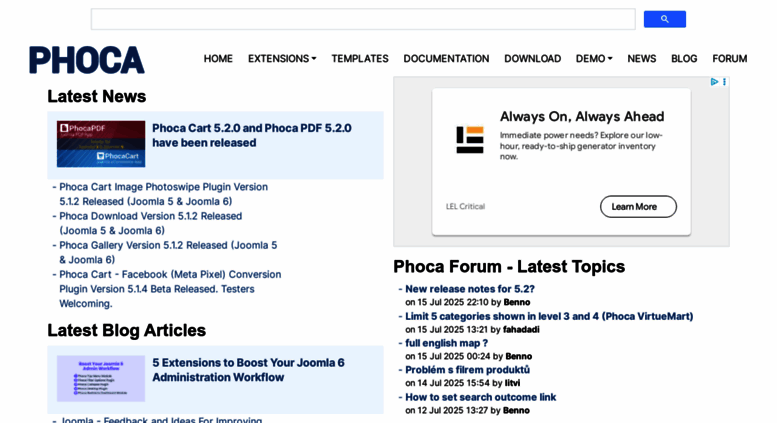Open Phoca Cart Image Photoswipe Plugin news
This screenshot has width=777, height=423.
pyautogui.click(x=164, y=194)
